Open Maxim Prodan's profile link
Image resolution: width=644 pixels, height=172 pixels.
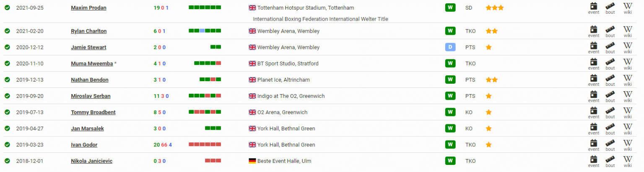[x=88, y=8]
